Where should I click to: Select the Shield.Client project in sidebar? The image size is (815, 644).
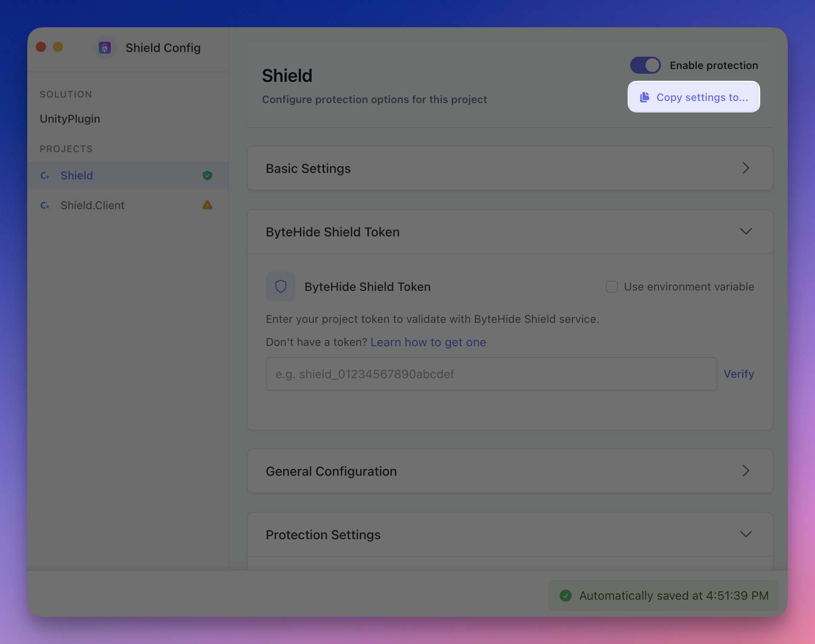tap(93, 205)
